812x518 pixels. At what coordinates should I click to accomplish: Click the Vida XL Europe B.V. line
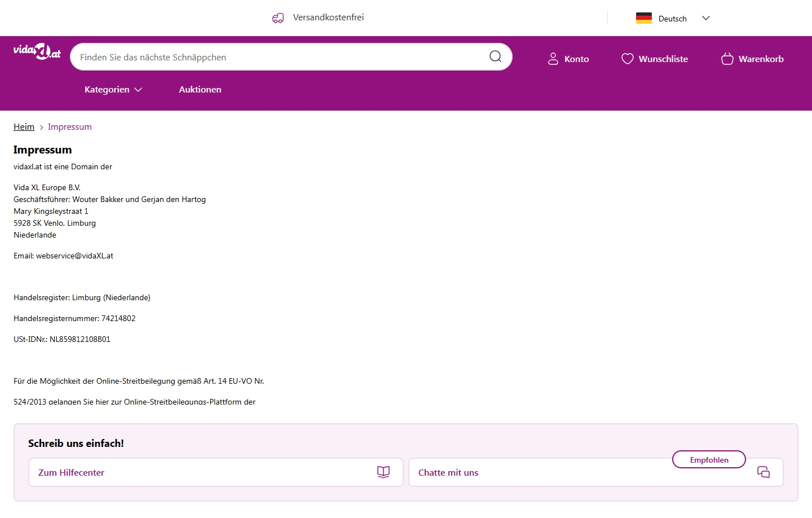47,187
